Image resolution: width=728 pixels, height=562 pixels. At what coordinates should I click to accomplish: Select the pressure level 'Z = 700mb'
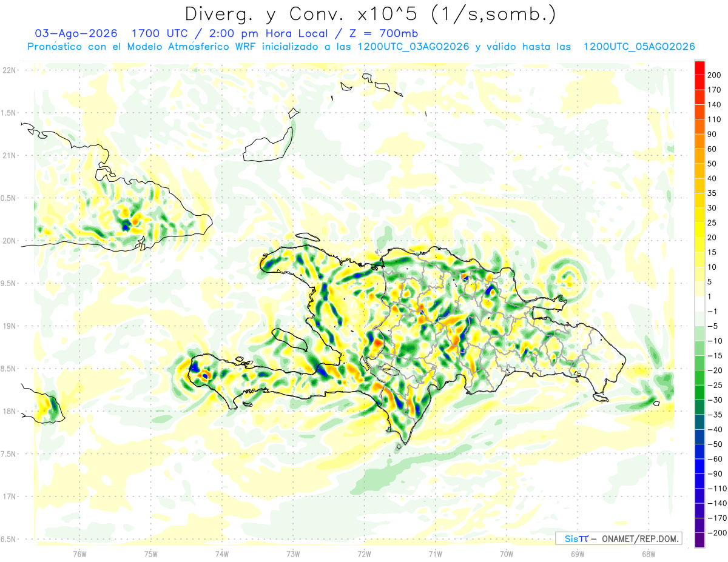[x=384, y=33]
